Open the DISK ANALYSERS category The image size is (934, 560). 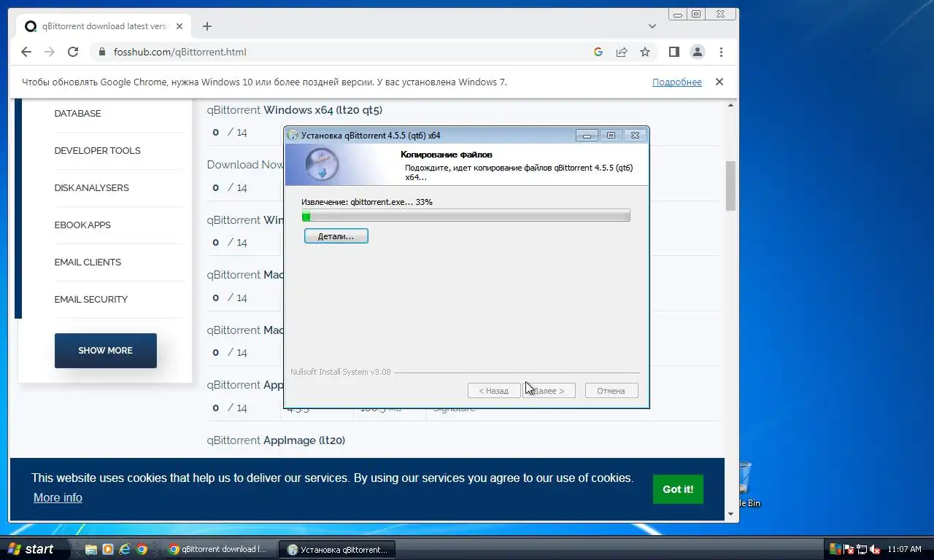point(92,188)
